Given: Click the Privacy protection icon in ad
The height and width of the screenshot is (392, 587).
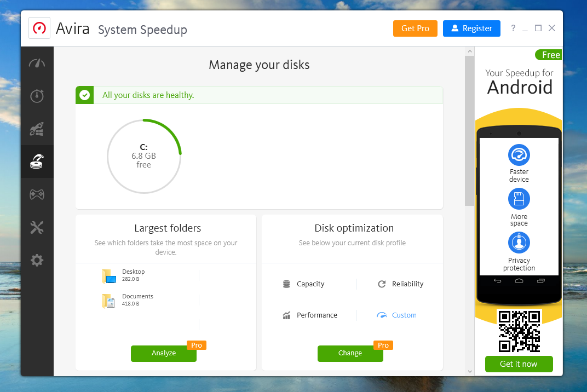Looking at the screenshot, I should (519, 243).
